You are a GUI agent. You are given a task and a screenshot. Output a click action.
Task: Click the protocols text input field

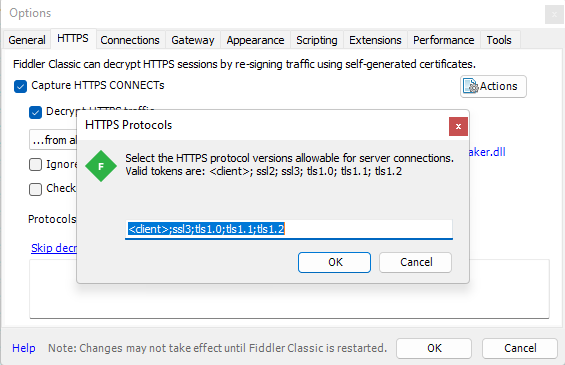(x=289, y=229)
